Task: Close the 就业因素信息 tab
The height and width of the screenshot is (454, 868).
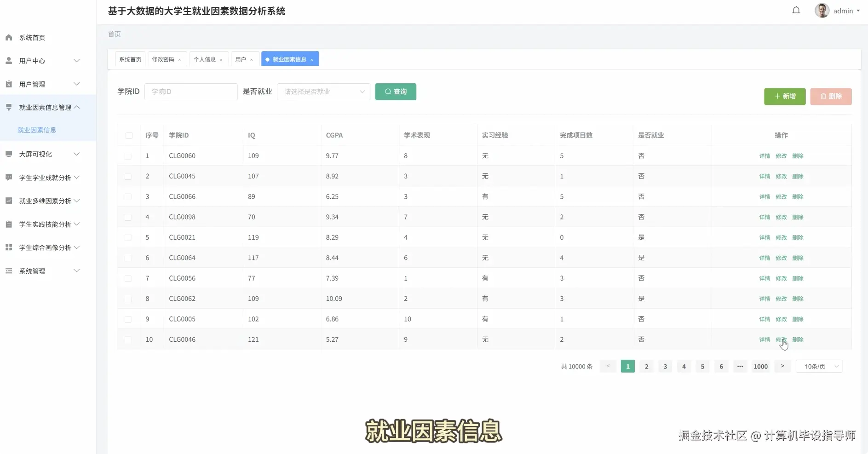Action: click(311, 59)
